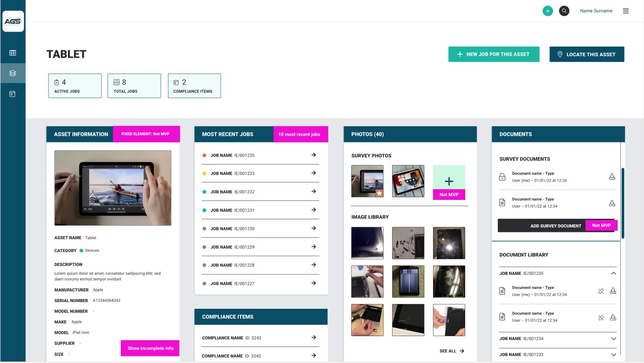The image size is (644, 363).
Task: Click NEW JOB FOR THIS ASSET button
Action: tap(494, 54)
